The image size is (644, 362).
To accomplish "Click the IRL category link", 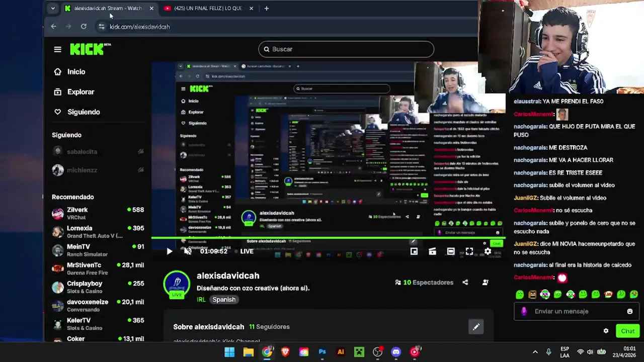I will pyautogui.click(x=201, y=300).
